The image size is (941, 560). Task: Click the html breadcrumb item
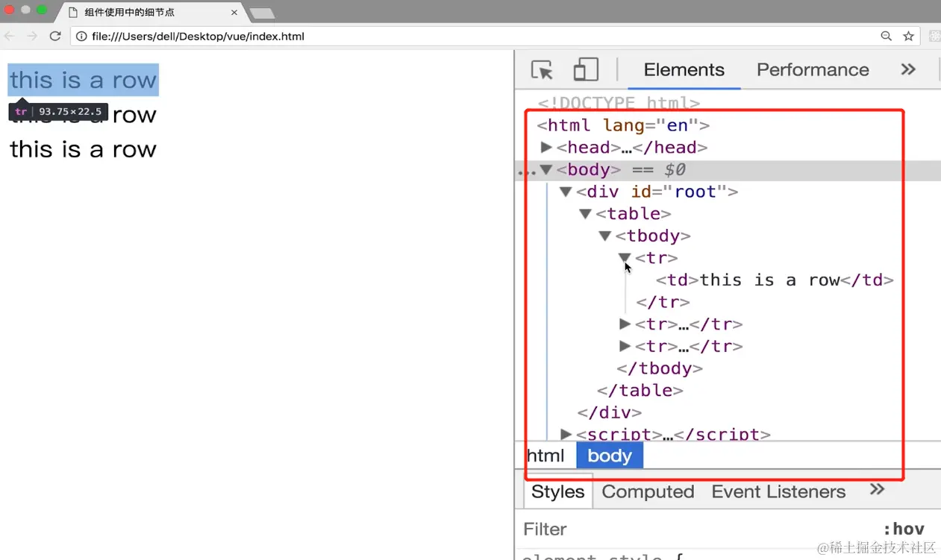[545, 456]
